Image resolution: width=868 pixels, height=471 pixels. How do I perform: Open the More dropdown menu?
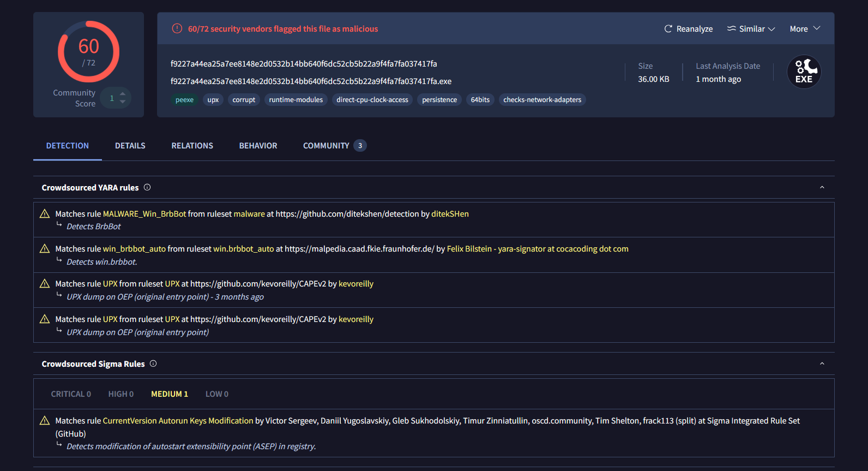[x=804, y=29]
